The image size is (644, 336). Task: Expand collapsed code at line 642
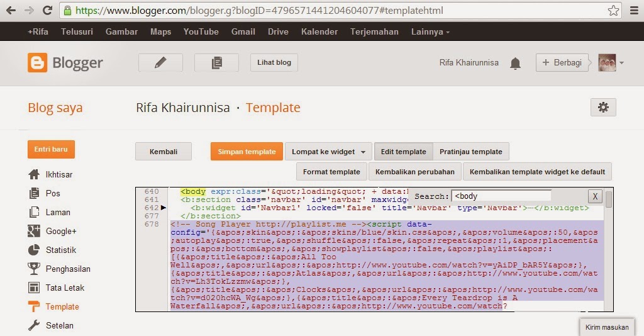164,208
